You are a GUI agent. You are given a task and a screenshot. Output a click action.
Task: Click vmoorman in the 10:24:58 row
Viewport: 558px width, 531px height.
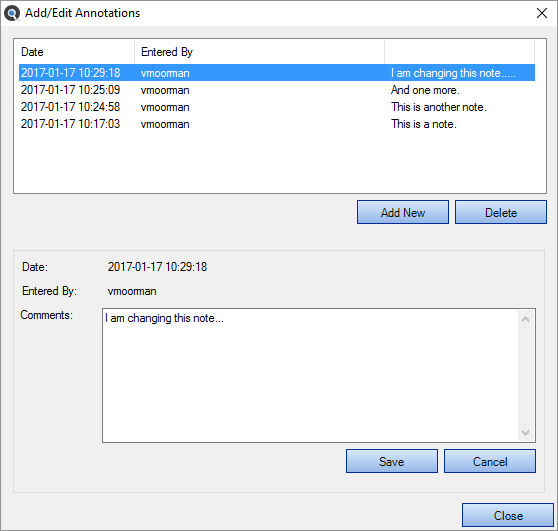point(165,107)
